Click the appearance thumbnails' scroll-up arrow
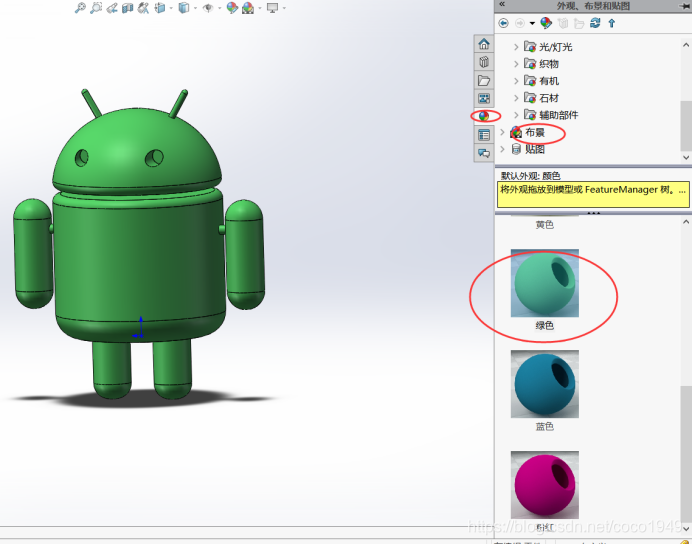Image resolution: width=692 pixels, height=545 pixels. (x=686, y=222)
